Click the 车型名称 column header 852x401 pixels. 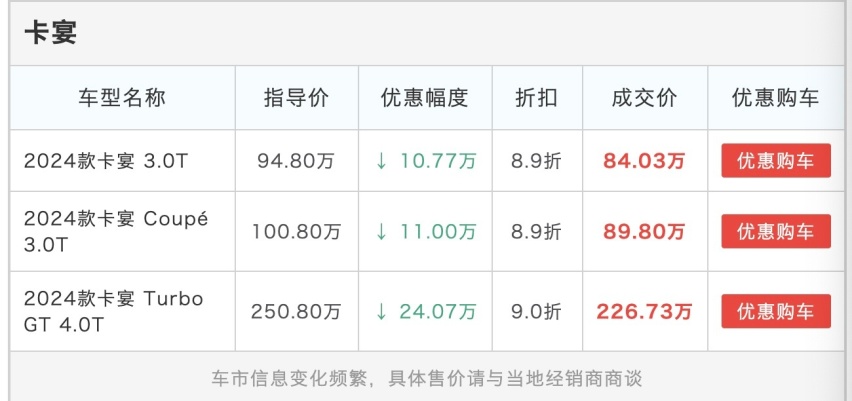[x=122, y=98]
